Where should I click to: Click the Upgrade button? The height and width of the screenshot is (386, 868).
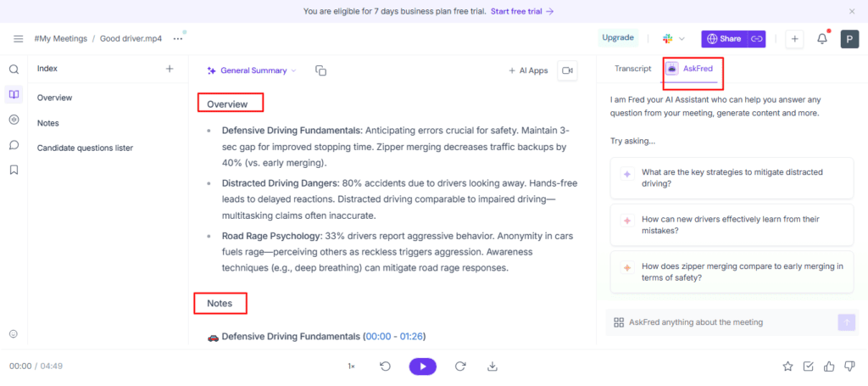point(617,38)
